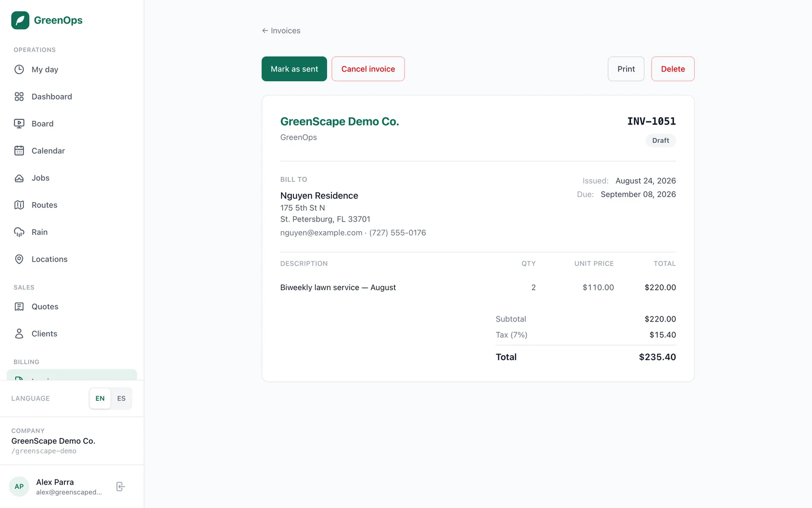
Task: Click the /greenscape-demo company slug
Action: (44, 451)
